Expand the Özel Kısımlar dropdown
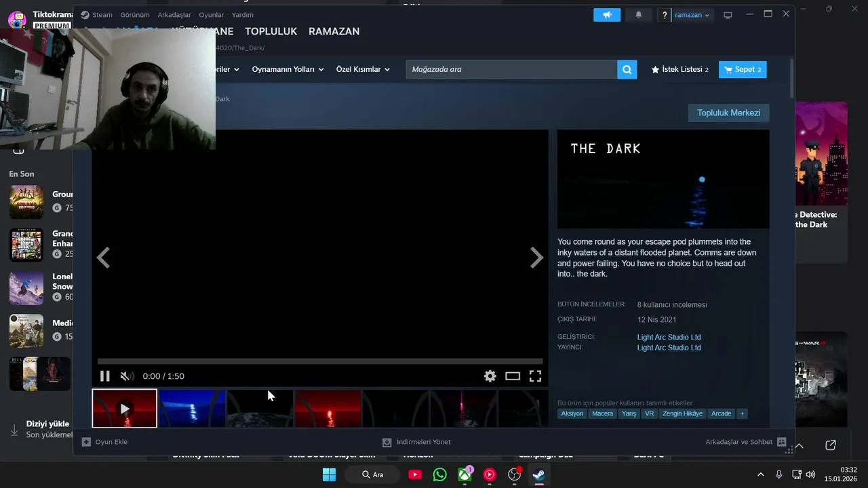 coord(363,69)
